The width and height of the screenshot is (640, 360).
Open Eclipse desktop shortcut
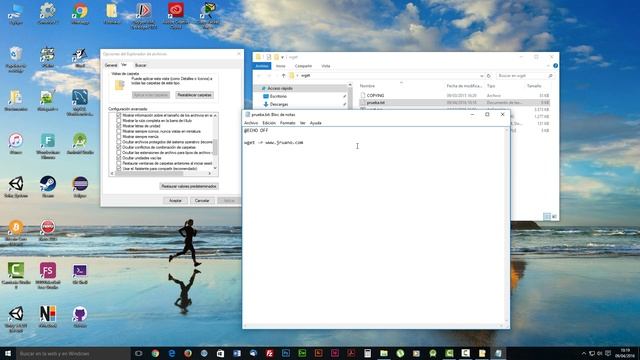click(80, 187)
